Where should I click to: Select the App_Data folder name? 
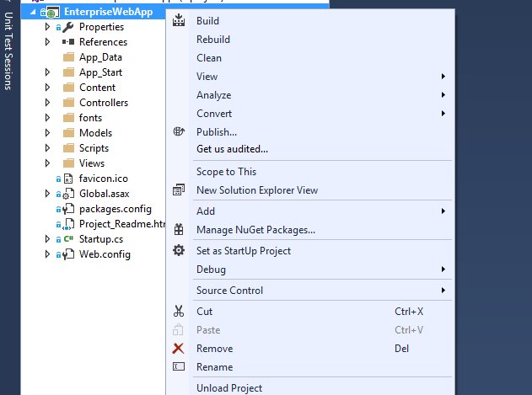100,57
